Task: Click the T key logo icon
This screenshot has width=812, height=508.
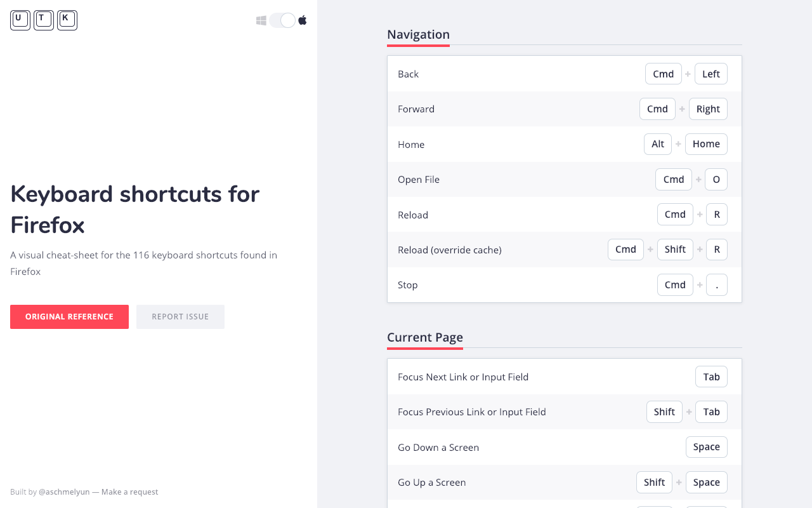Action: pyautogui.click(x=44, y=20)
